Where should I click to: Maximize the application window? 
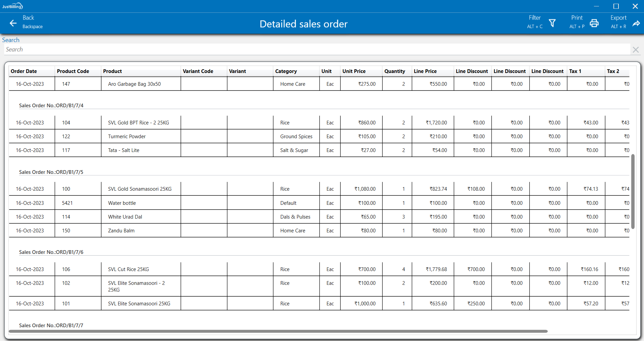(616, 6)
